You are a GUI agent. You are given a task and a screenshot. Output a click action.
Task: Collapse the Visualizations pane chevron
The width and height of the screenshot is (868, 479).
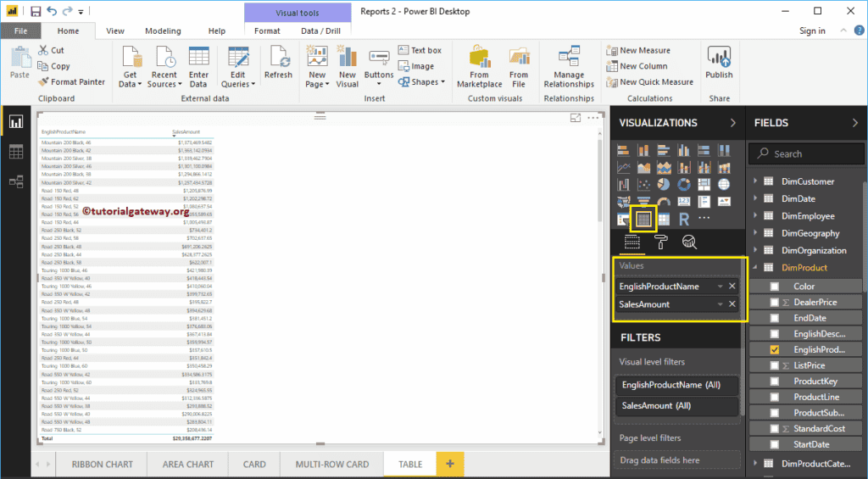(x=733, y=123)
